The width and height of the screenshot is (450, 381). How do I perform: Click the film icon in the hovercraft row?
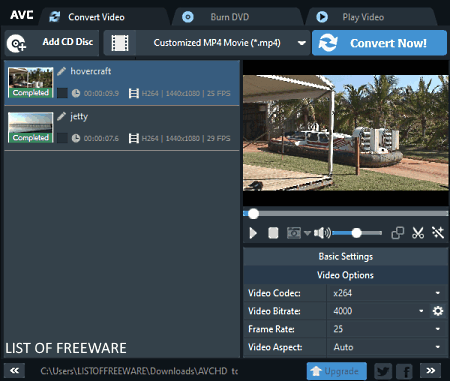(x=134, y=93)
